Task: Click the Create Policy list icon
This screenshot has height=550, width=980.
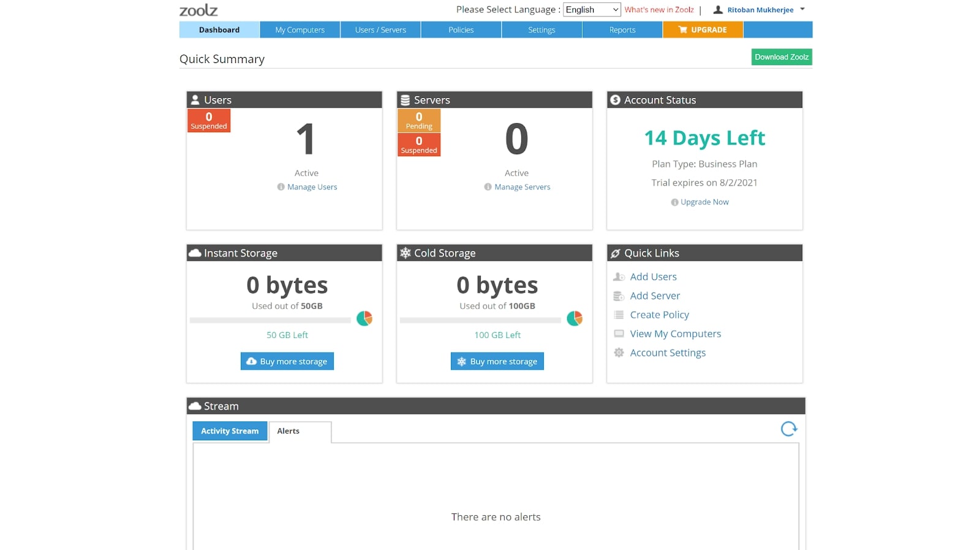Action: [619, 315]
